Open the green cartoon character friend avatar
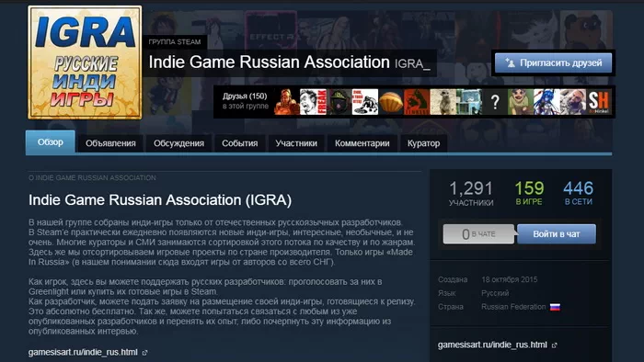The image size is (644, 362). point(521,102)
